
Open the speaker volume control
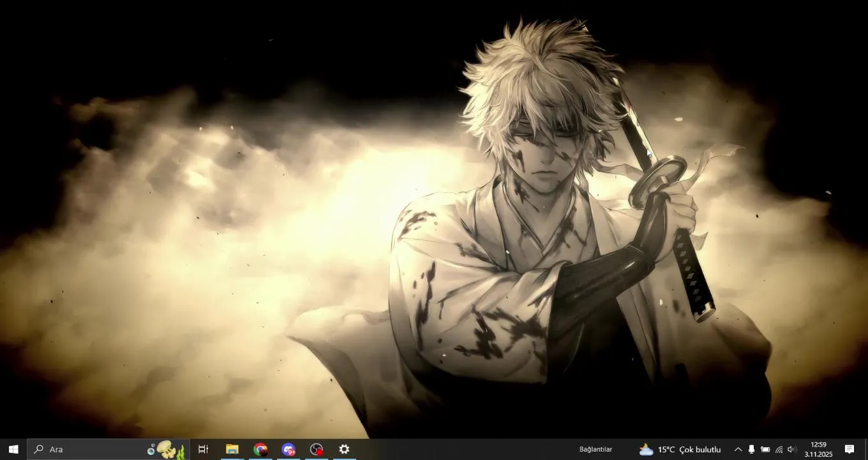792,449
